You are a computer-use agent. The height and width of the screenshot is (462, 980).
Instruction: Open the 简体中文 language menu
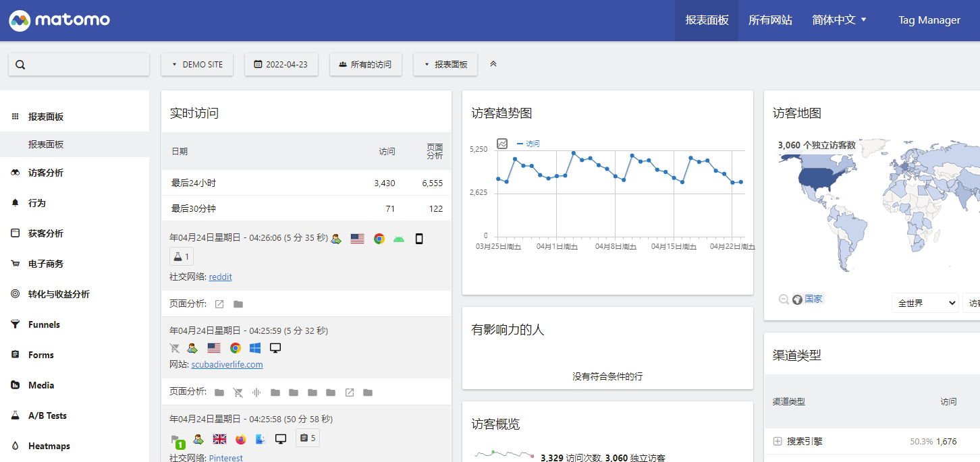(x=839, y=20)
